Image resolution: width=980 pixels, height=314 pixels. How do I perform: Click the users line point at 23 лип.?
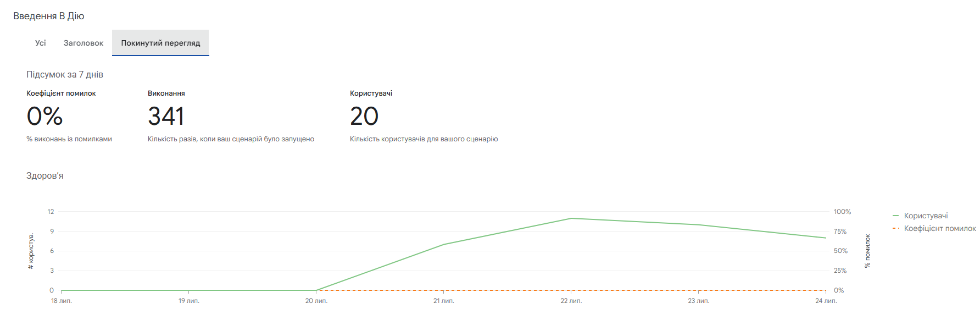(x=699, y=224)
